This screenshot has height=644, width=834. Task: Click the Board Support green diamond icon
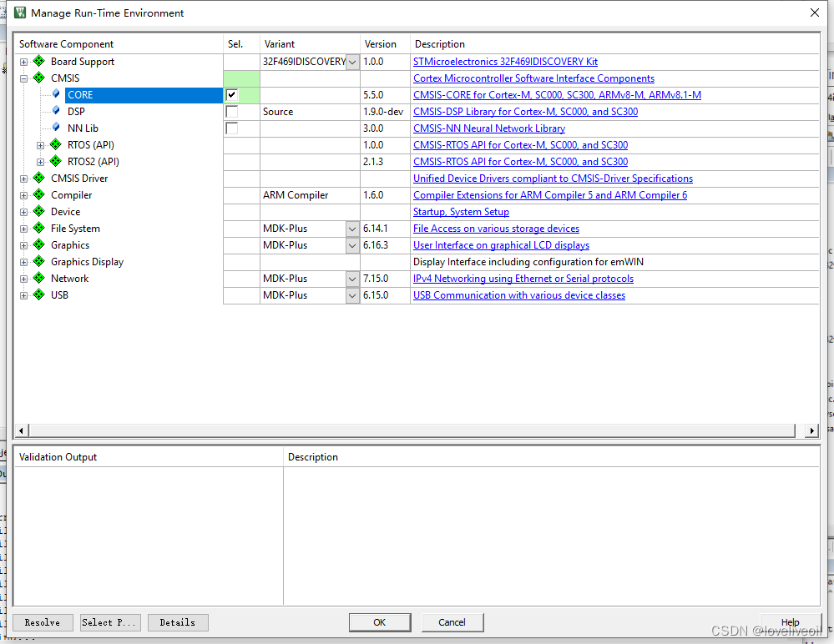[x=39, y=61]
